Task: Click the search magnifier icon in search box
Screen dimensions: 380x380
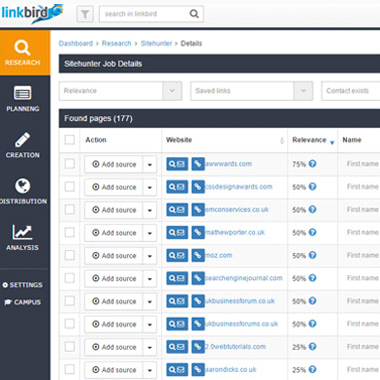Action: [194, 14]
